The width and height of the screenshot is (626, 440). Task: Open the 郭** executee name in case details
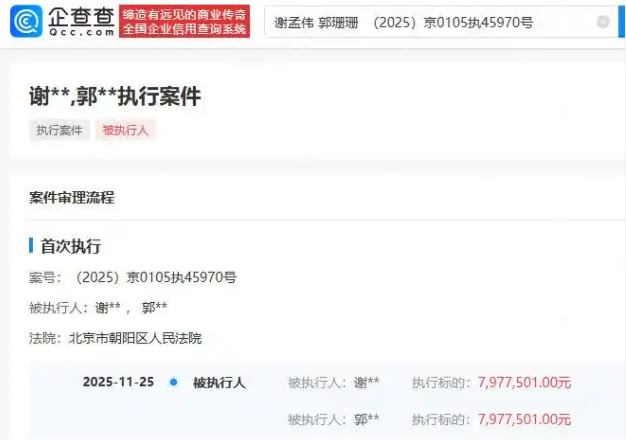tap(155, 308)
